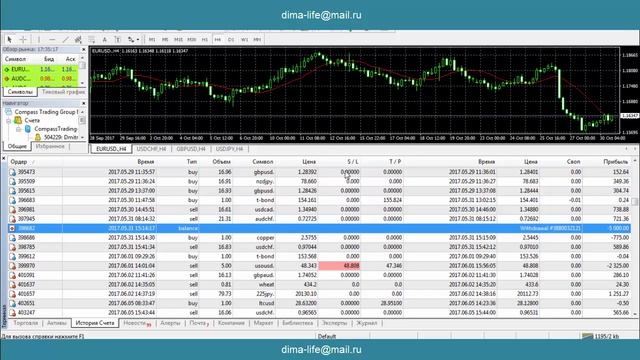Screen dimensions: 640x360
Task: Switch chart to M1 timeframe
Action: point(152,40)
